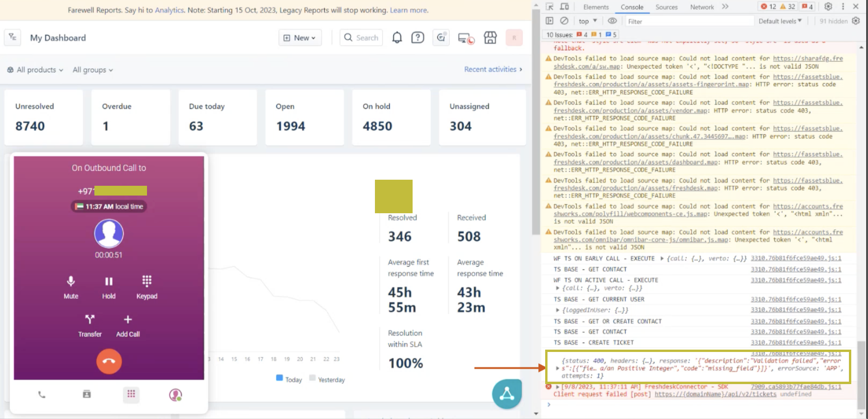This screenshot has height=419, width=868.
Task: Click the caller avatar in call widget
Action: (x=109, y=234)
